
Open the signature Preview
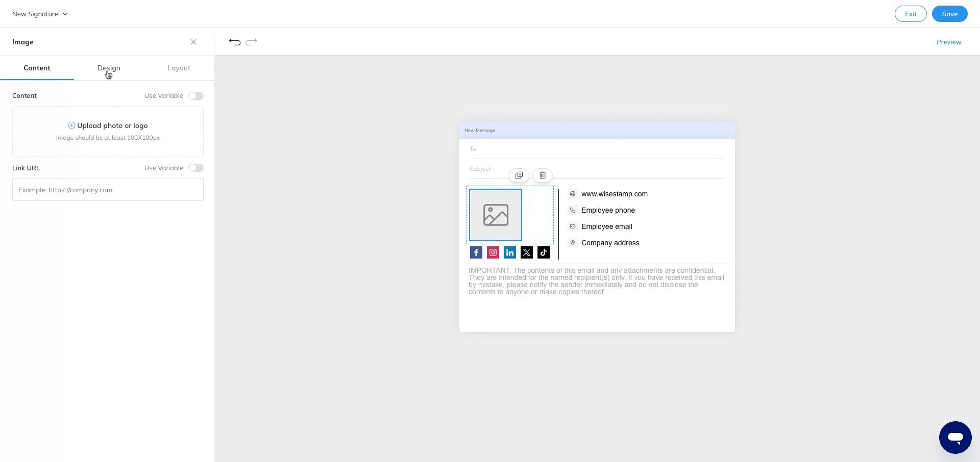(x=949, y=42)
